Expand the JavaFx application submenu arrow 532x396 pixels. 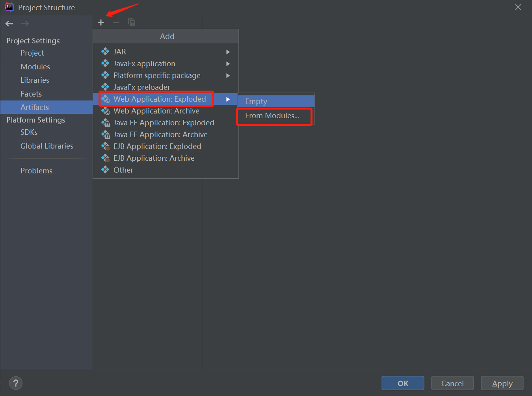point(228,64)
